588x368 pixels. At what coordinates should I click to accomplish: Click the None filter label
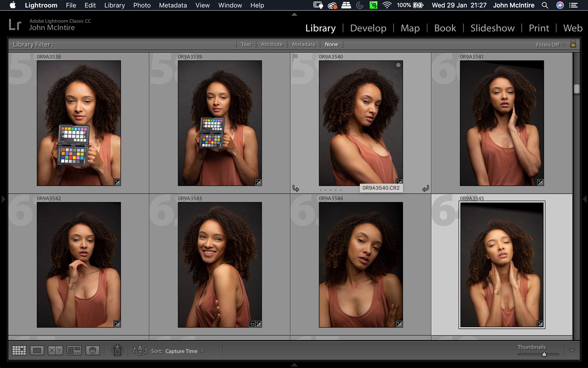pos(332,44)
